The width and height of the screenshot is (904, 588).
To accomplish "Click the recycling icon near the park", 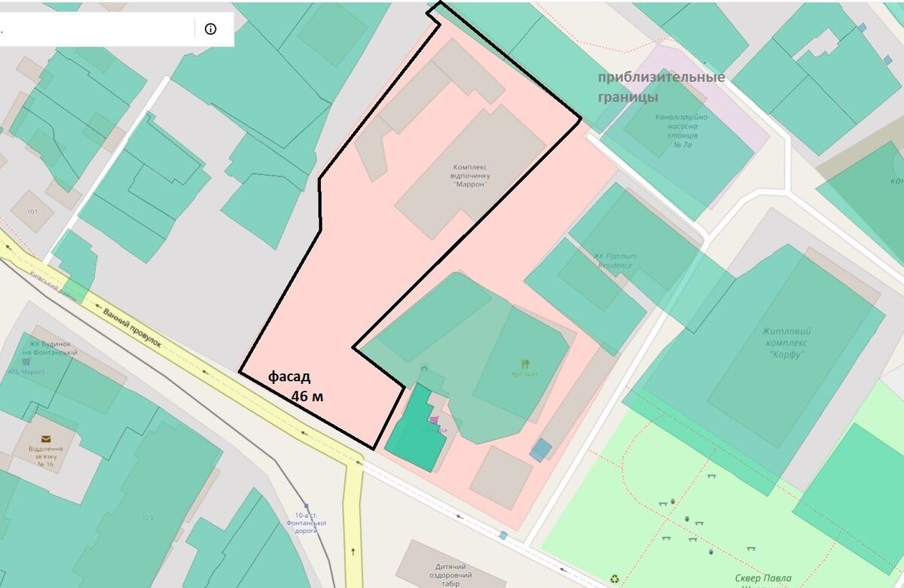I will coord(615,579).
